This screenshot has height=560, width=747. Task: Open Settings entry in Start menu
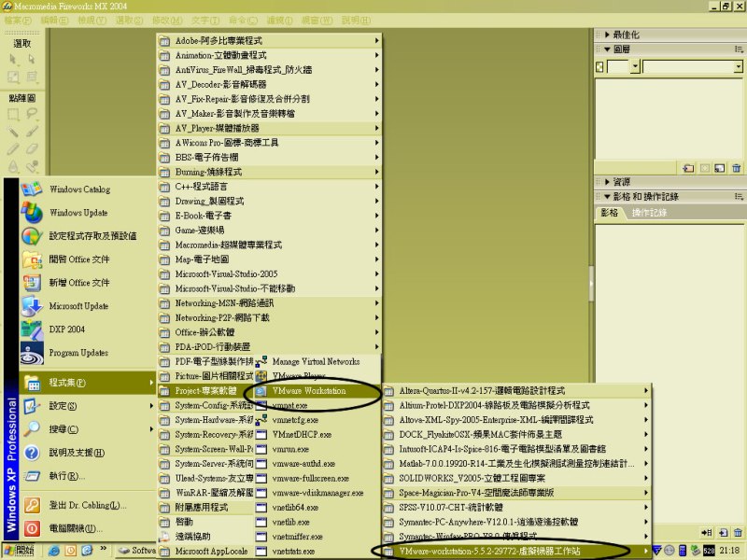pos(88,406)
